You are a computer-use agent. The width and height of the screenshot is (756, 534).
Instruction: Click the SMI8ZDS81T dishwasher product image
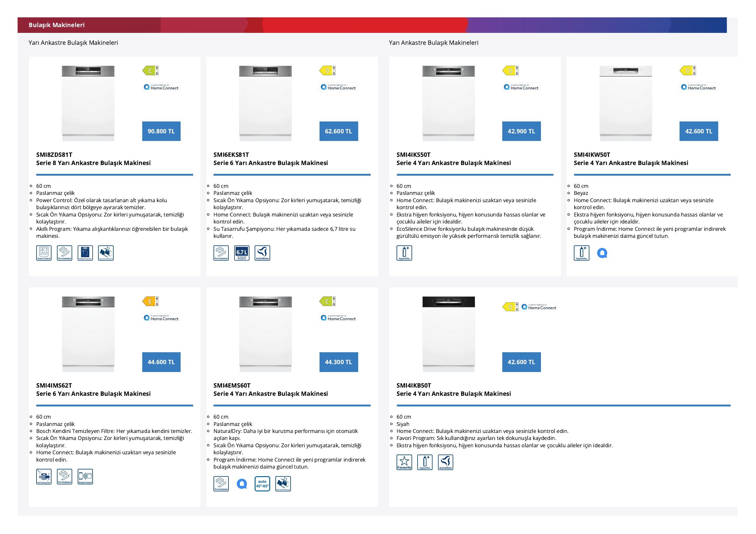(x=88, y=103)
